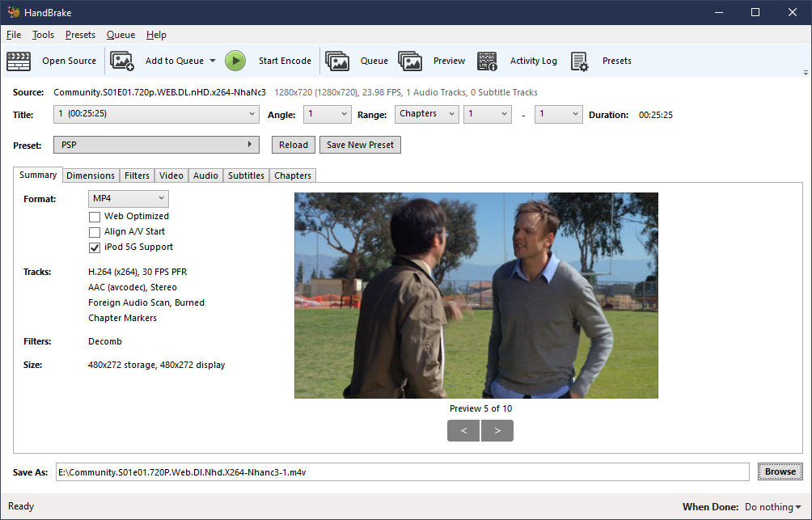812x520 pixels.
Task: Open the MP4 Format dropdown
Action: 128,198
